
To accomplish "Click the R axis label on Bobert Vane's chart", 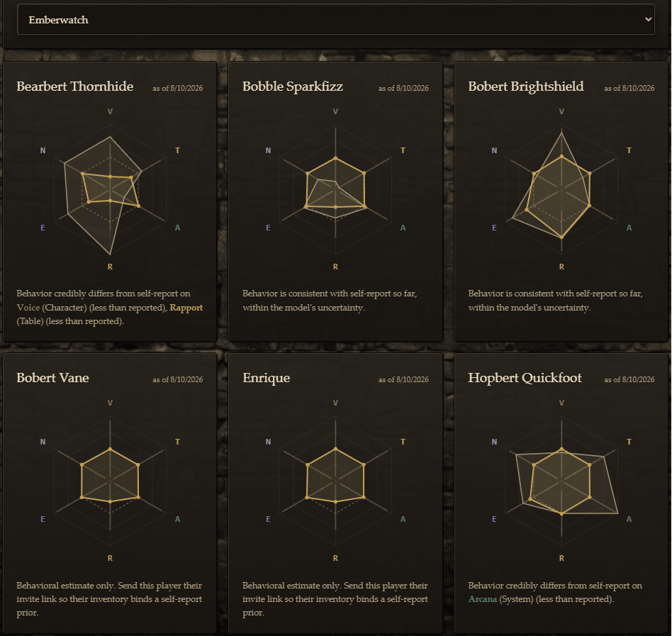I will (110, 558).
